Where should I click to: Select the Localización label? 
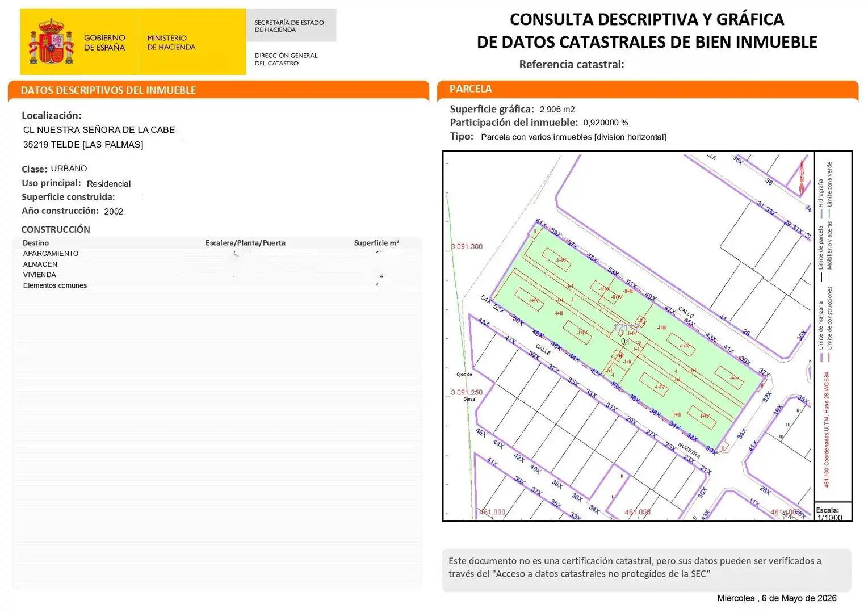[52, 115]
